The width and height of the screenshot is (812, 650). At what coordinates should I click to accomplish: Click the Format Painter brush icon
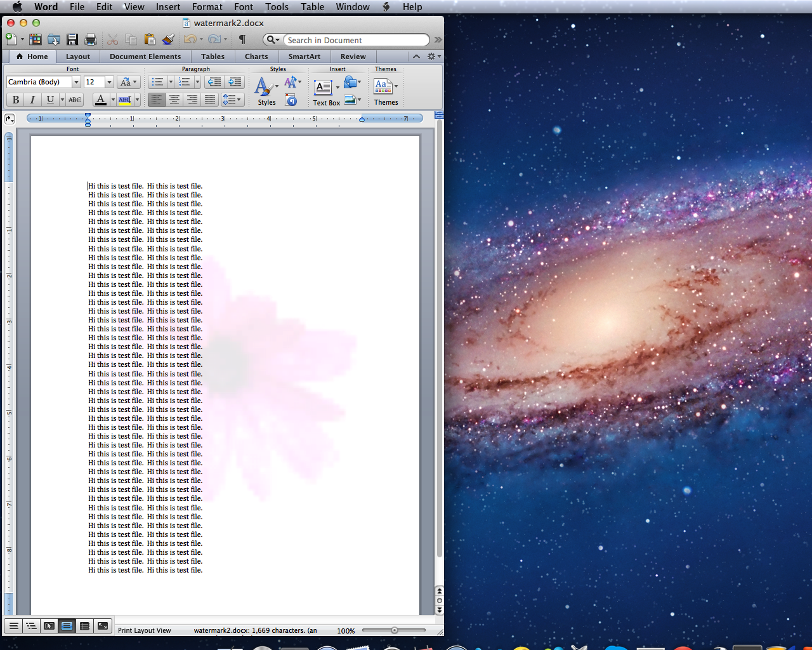coord(168,39)
